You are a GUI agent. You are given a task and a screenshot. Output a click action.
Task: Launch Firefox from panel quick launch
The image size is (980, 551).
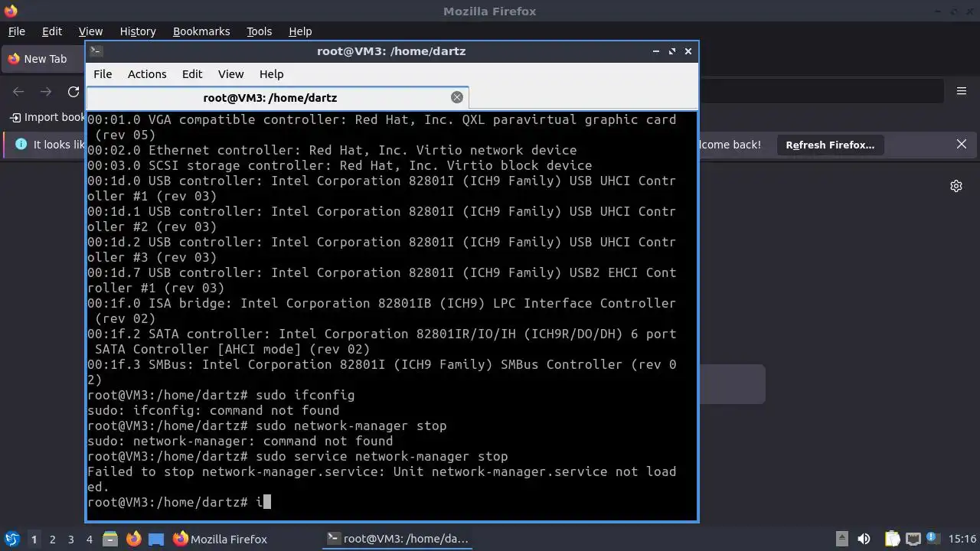(x=133, y=539)
